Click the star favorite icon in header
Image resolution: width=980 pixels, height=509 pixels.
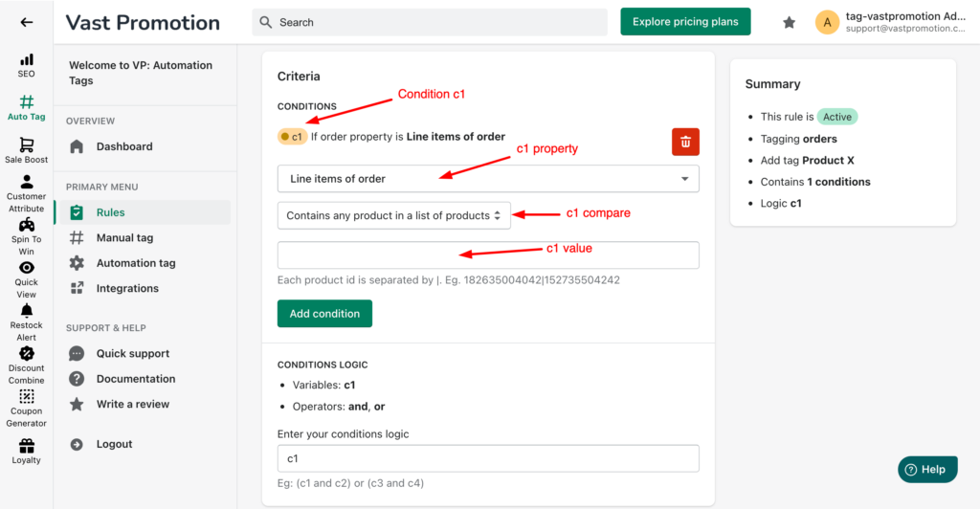[x=789, y=22]
